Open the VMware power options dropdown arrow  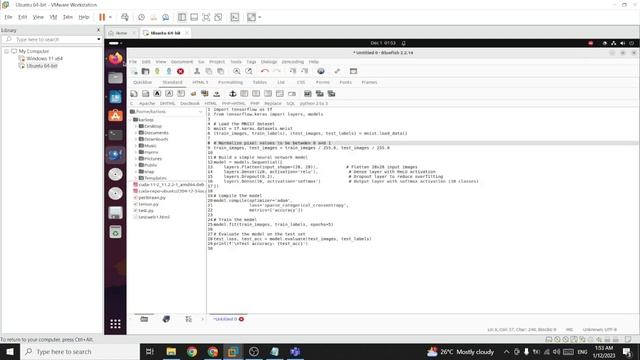pyautogui.click(x=110, y=17)
